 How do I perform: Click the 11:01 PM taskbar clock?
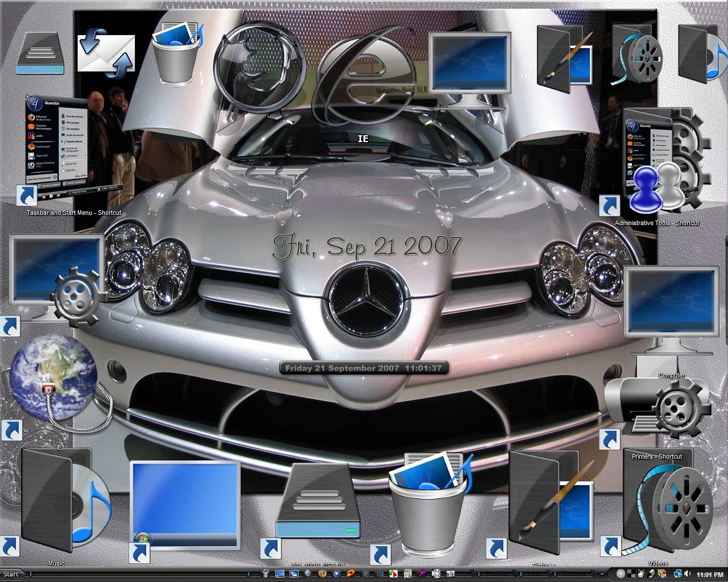[710, 575]
